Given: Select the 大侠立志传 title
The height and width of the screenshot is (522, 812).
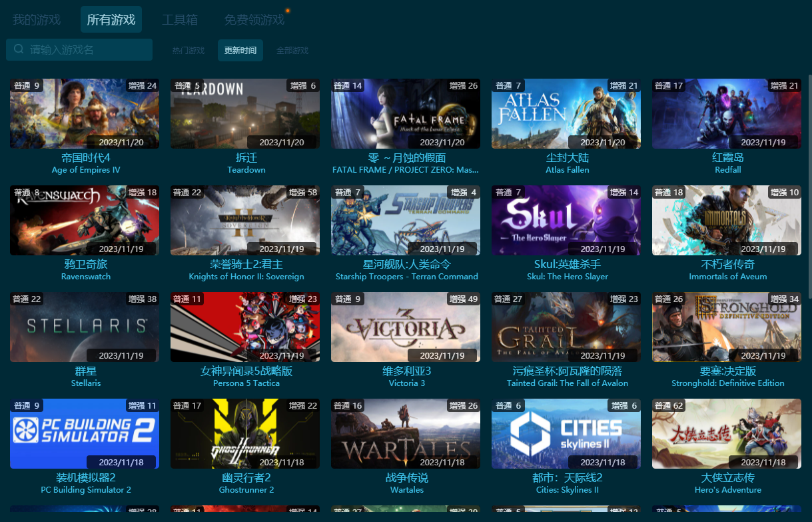Looking at the screenshot, I should click(728, 478).
